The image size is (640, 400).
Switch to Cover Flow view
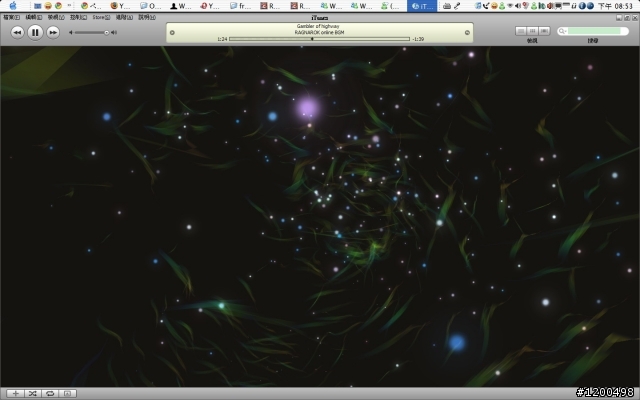[544, 31]
